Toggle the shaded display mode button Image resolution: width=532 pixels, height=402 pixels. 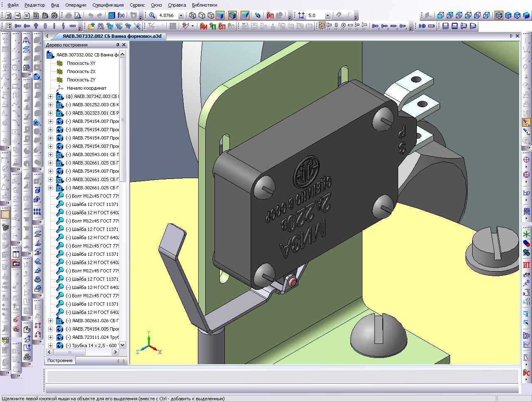click(220, 16)
